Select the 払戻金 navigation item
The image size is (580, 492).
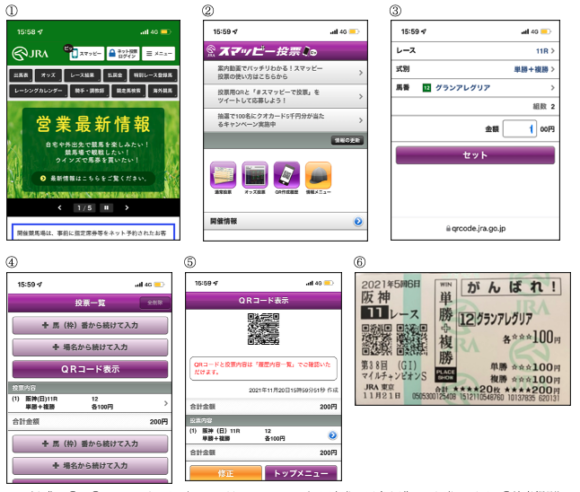(115, 75)
